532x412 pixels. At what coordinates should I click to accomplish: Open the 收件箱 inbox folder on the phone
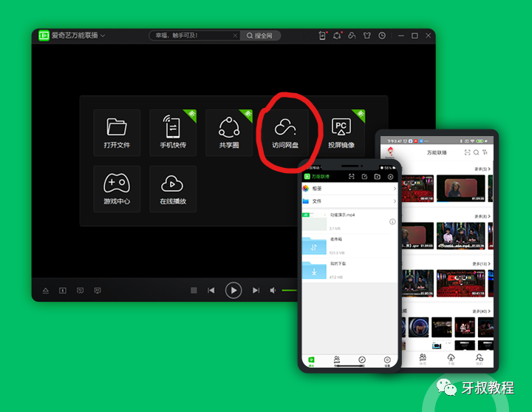click(349, 246)
